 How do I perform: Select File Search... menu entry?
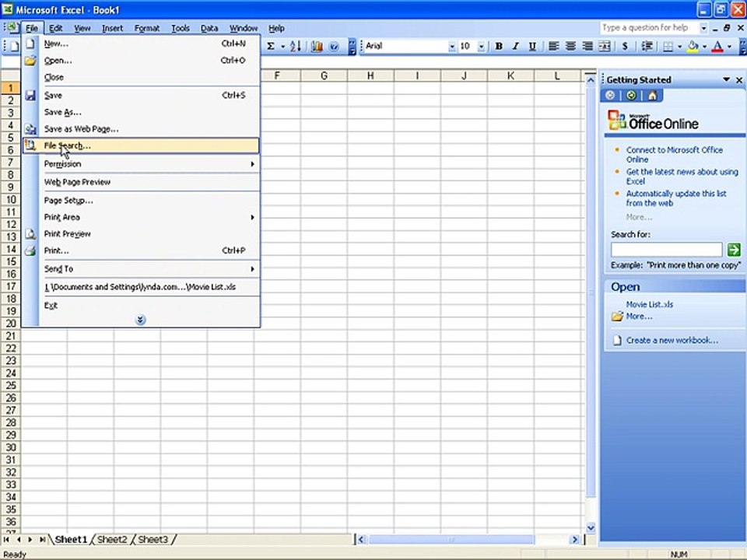(141, 145)
